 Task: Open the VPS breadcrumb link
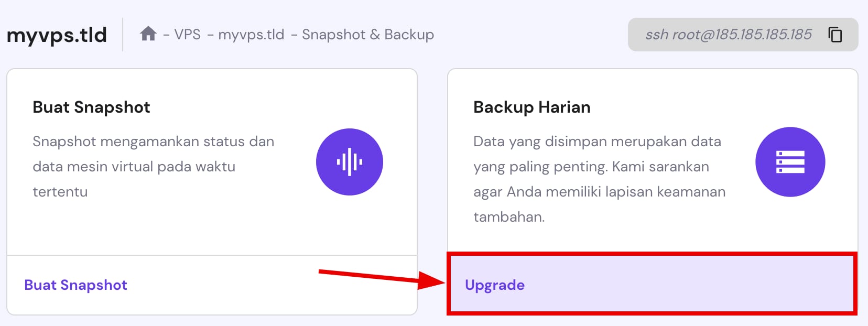[187, 35]
